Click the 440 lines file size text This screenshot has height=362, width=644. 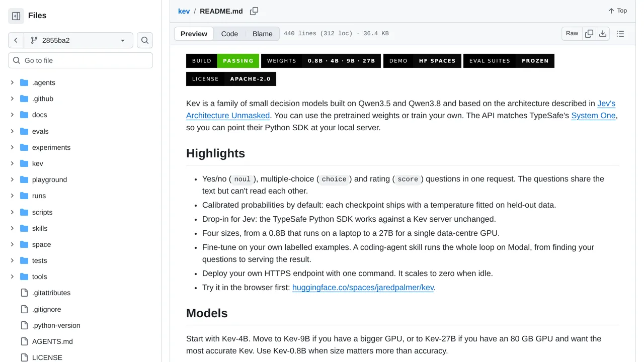(336, 34)
